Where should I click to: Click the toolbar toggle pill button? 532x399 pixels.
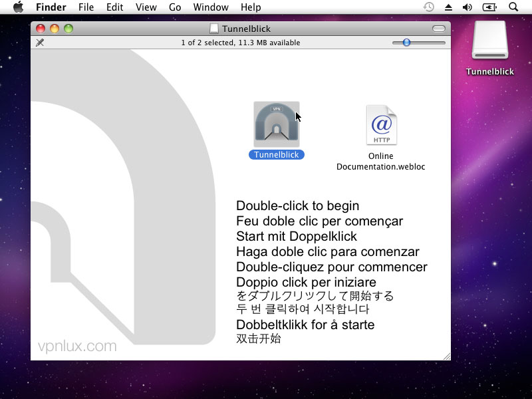tap(438, 29)
